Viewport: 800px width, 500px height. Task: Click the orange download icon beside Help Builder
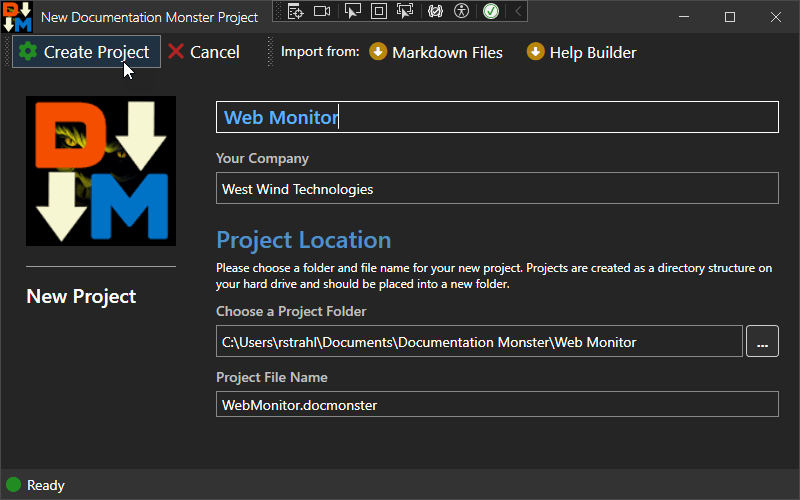pos(535,51)
